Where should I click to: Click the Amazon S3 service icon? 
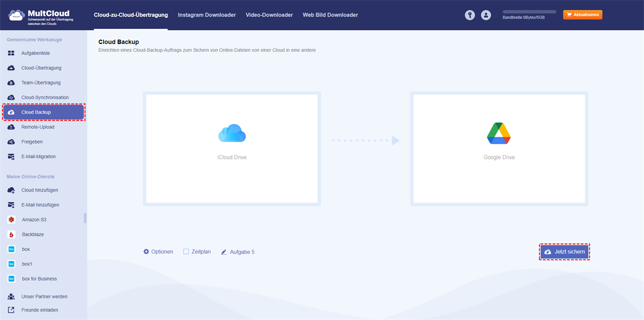[x=11, y=220]
